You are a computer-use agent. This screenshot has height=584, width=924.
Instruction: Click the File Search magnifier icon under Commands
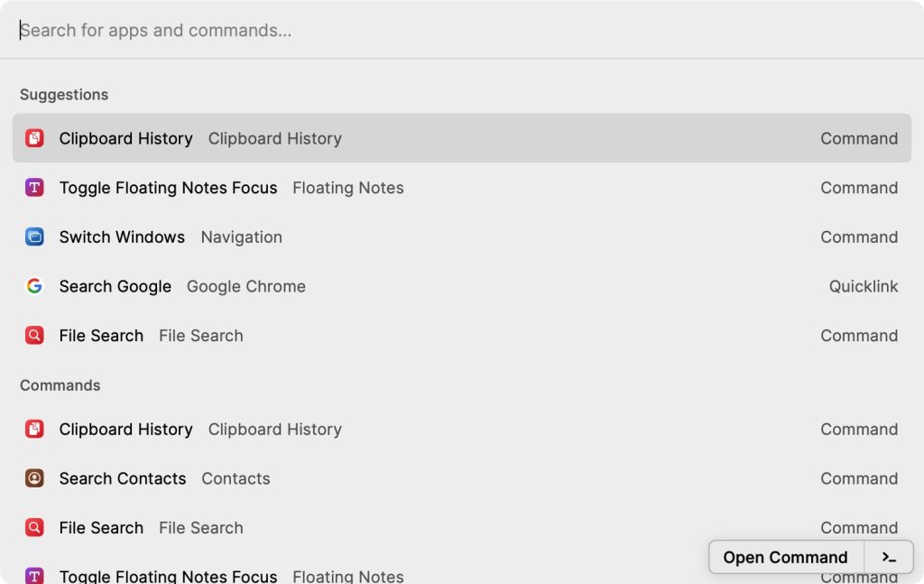(x=34, y=528)
